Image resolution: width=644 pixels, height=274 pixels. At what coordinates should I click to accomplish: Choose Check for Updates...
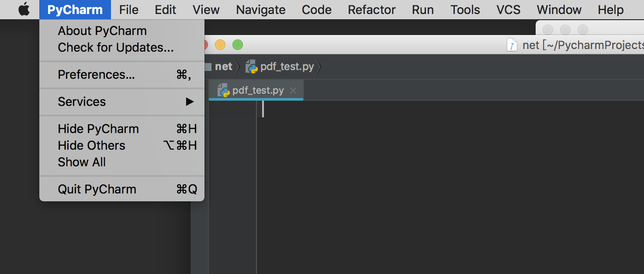(122, 47)
